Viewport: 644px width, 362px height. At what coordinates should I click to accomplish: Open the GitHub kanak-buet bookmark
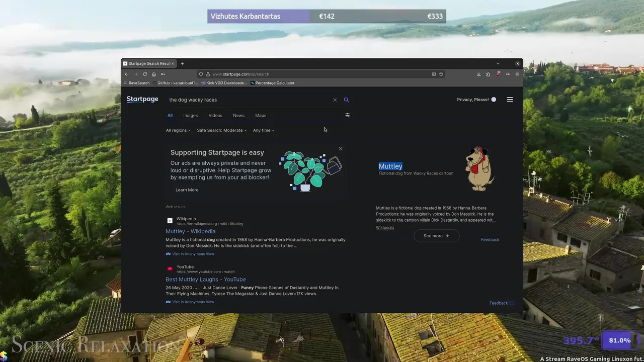click(175, 83)
